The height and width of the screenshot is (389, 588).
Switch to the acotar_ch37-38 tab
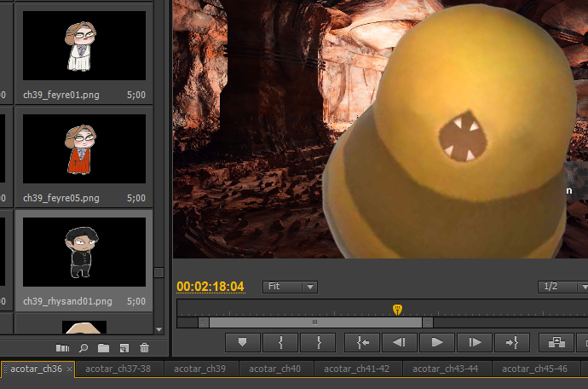(x=118, y=369)
